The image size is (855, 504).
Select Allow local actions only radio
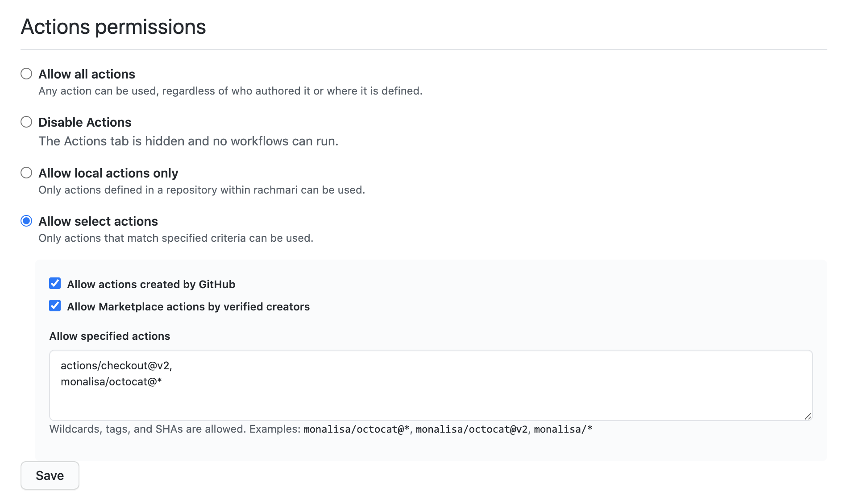pyautogui.click(x=26, y=173)
